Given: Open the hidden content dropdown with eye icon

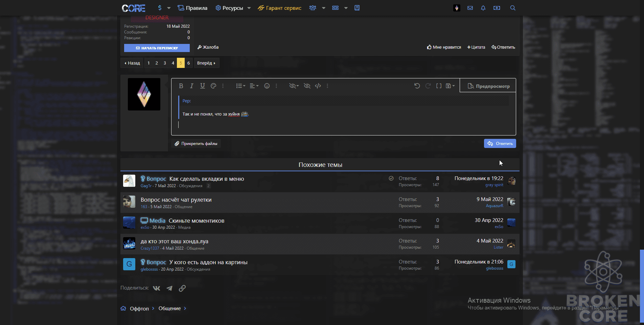Looking at the screenshot, I should (294, 86).
